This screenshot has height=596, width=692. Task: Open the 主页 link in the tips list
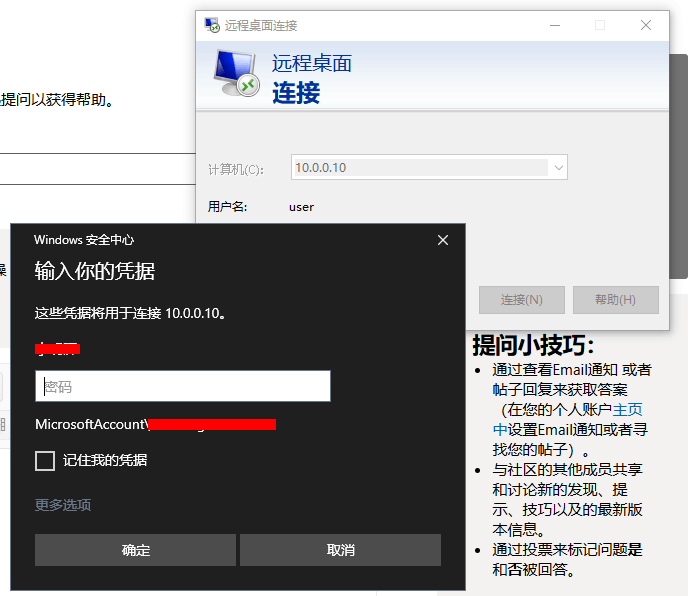click(x=627, y=409)
